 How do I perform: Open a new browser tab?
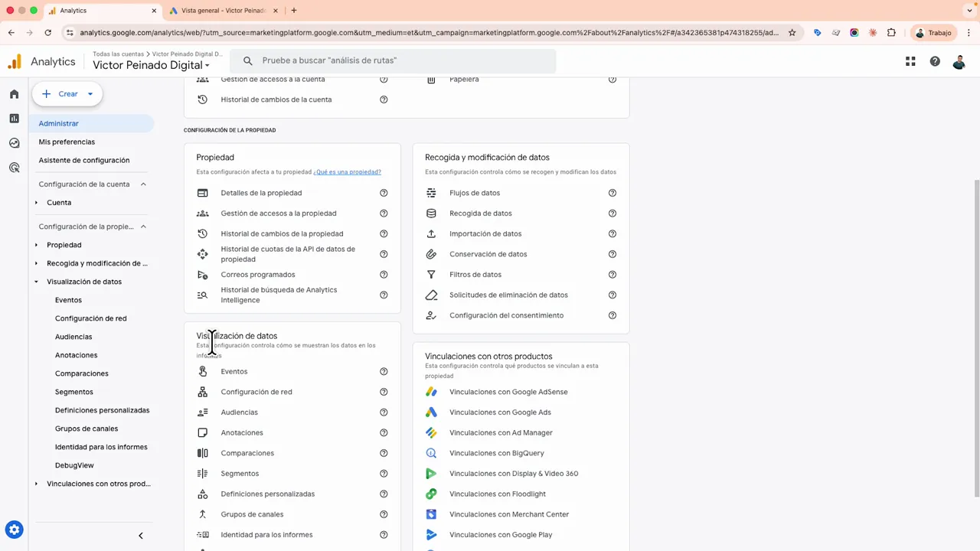294,11
